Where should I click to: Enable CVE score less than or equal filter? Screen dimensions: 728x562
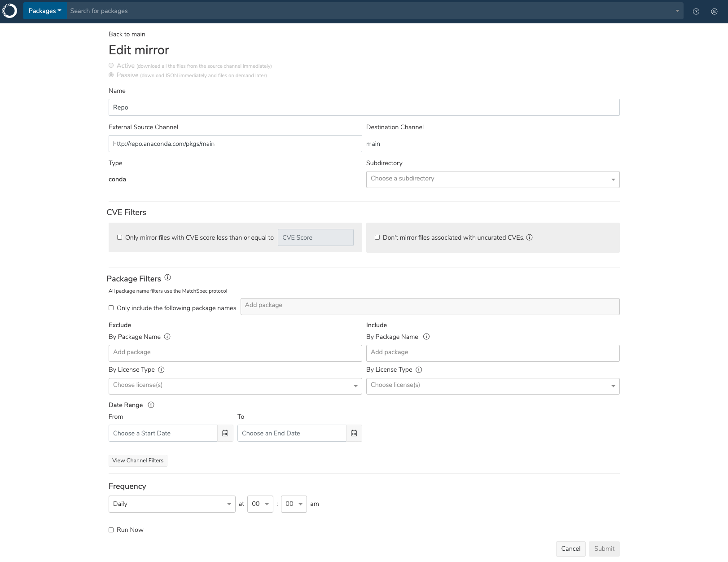point(119,237)
